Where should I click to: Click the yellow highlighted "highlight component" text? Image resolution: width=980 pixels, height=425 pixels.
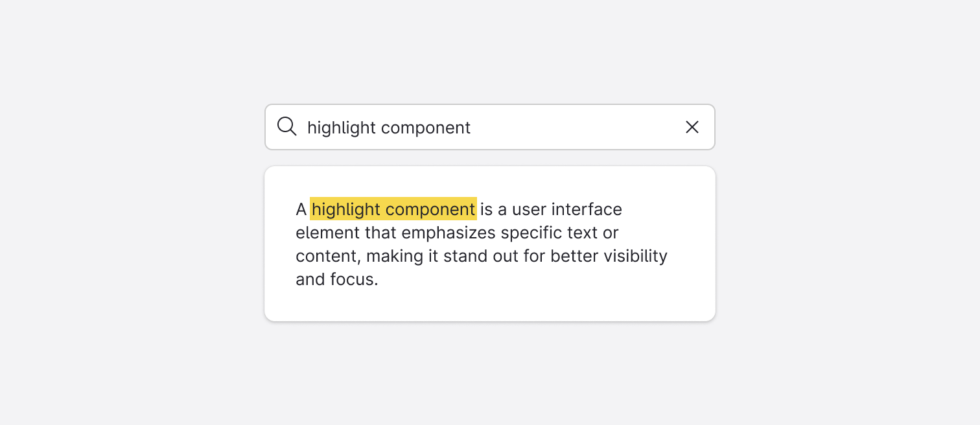click(393, 209)
